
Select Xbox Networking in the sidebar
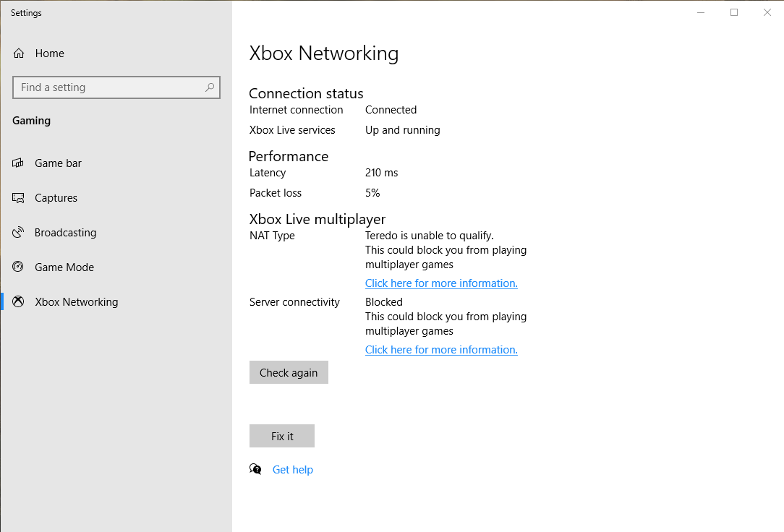[x=116, y=301]
